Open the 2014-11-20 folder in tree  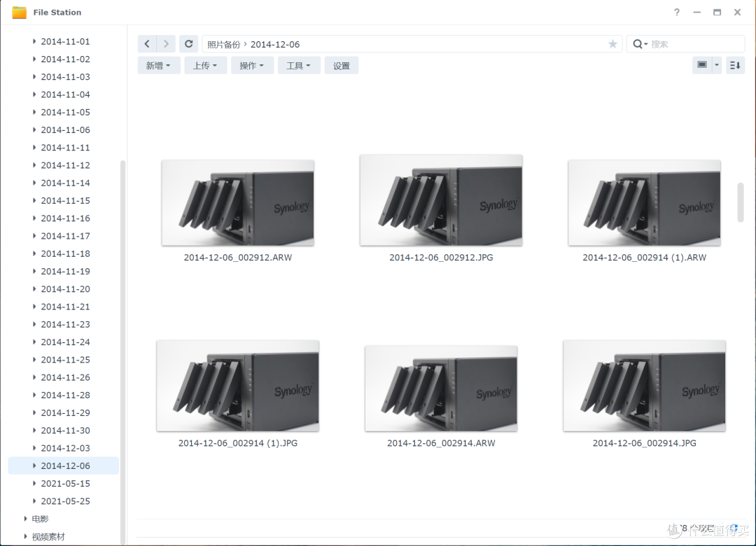pos(65,289)
